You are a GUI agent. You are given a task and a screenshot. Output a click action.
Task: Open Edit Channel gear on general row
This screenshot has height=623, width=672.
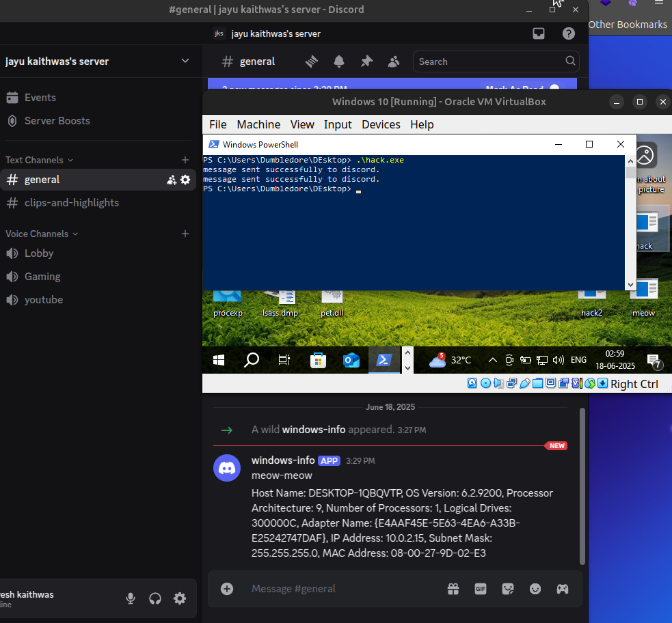tap(185, 180)
